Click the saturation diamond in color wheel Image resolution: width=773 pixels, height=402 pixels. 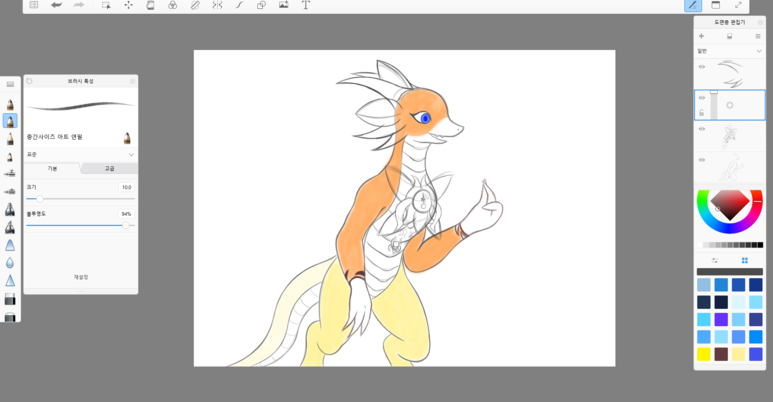coord(730,203)
